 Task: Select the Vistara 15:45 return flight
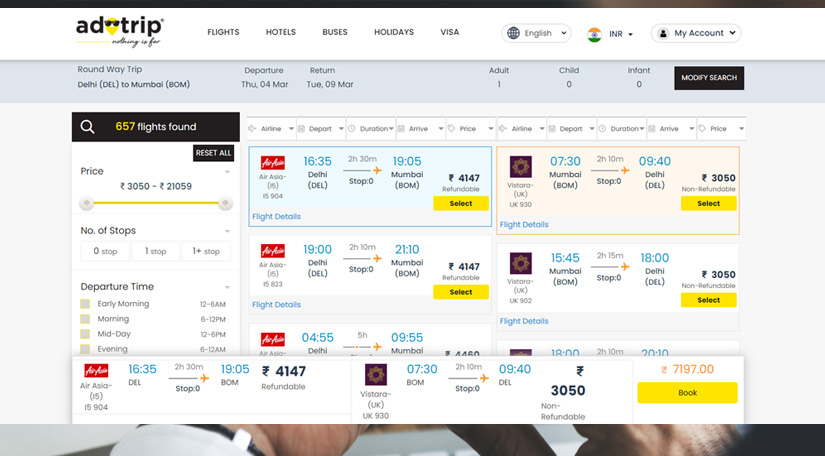708,300
